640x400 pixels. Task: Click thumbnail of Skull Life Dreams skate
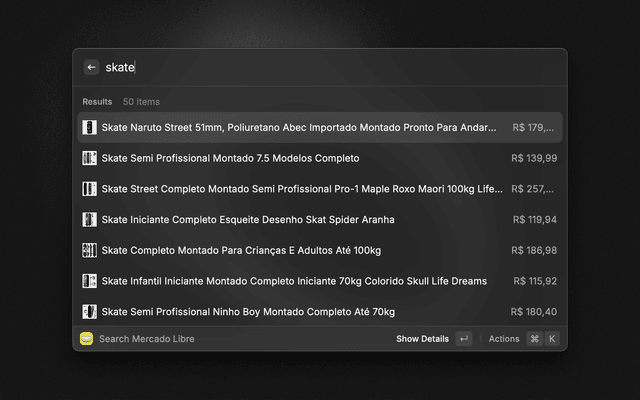tap(89, 281)
